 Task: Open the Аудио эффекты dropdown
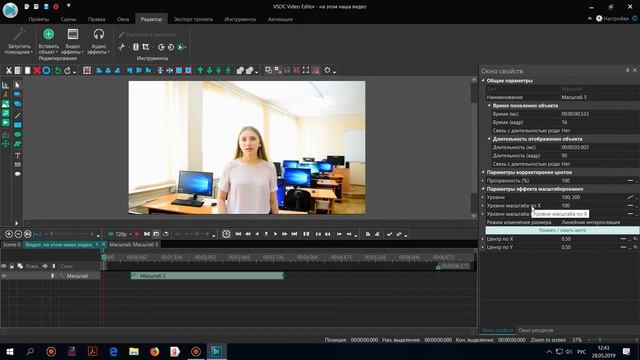tap(98, 41)
